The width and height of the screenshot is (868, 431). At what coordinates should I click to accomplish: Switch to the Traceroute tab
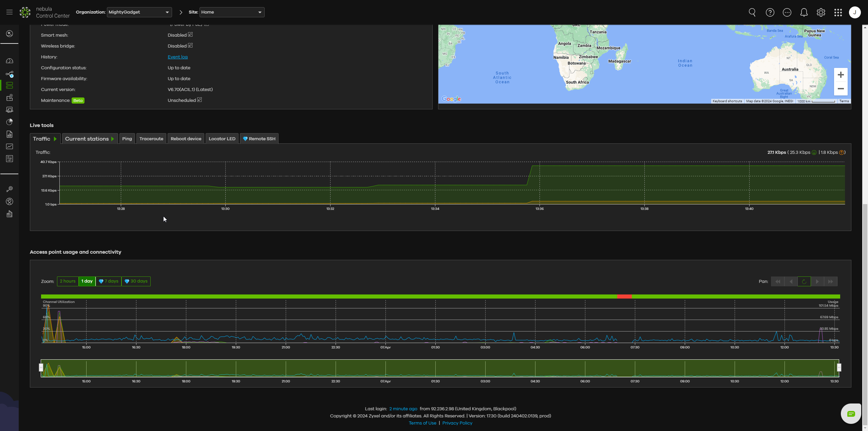pyautogui.click(x=151, y=139)
